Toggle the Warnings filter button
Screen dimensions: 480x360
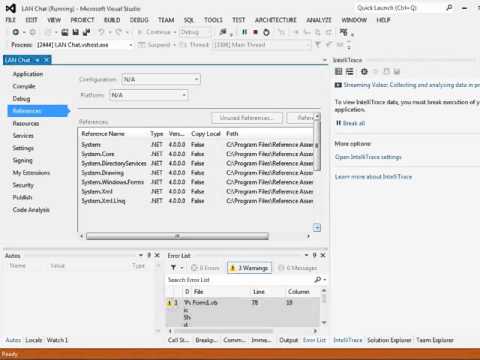click(249, 268)
